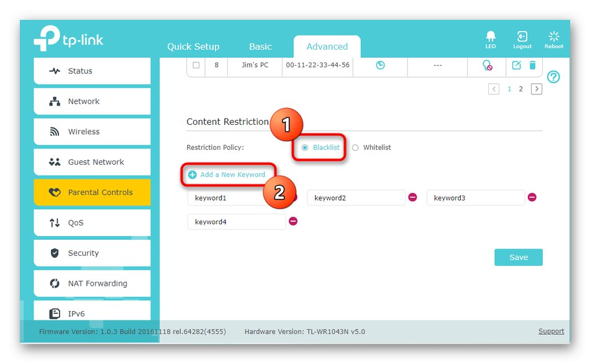Open the Security menu
590x364 pixels.
tap(92, 253)
